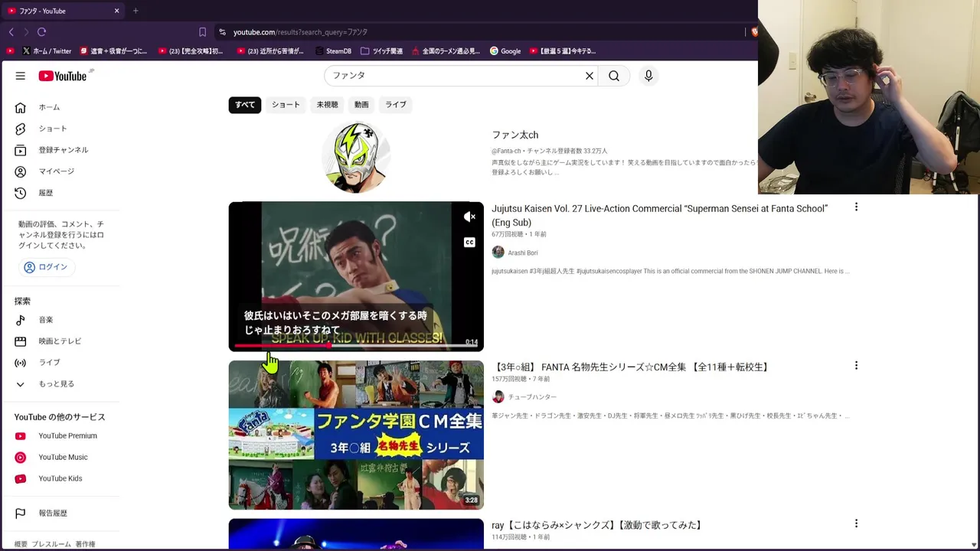Open 【3年○組】FANTA 名物先生シリーズ title
This screenshot has width=980, height=551.
(x=631, y=367)
